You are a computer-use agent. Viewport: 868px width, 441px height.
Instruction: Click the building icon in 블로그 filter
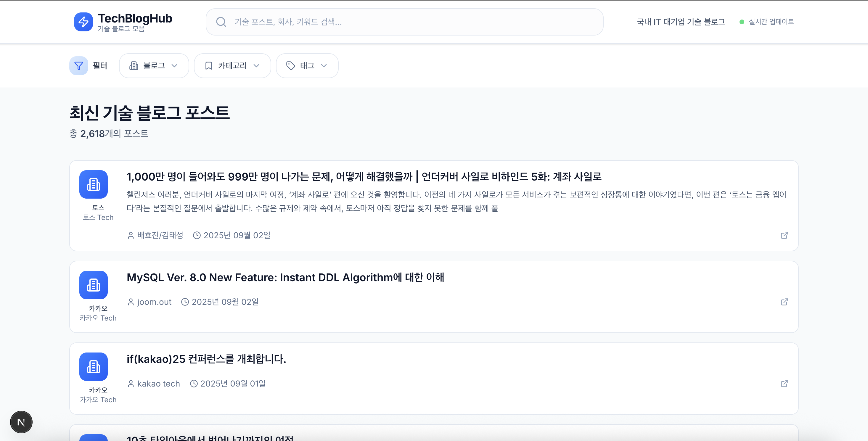134,66
